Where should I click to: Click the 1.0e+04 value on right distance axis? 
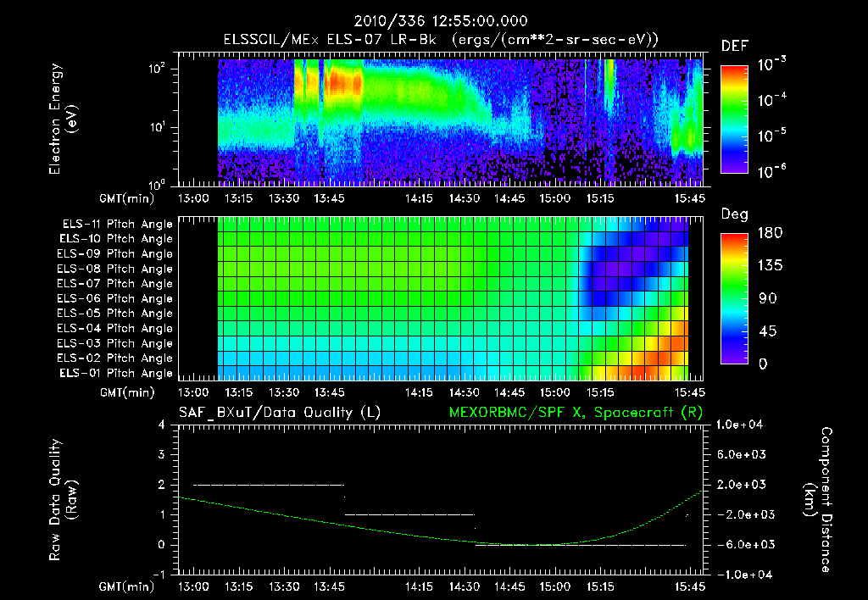click(739, 425)
